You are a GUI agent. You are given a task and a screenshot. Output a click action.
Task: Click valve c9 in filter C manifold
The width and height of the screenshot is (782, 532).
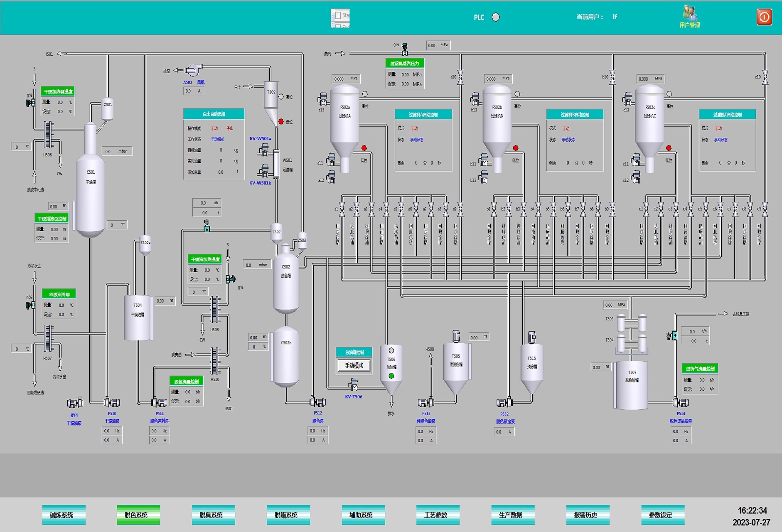pos(765,209)
